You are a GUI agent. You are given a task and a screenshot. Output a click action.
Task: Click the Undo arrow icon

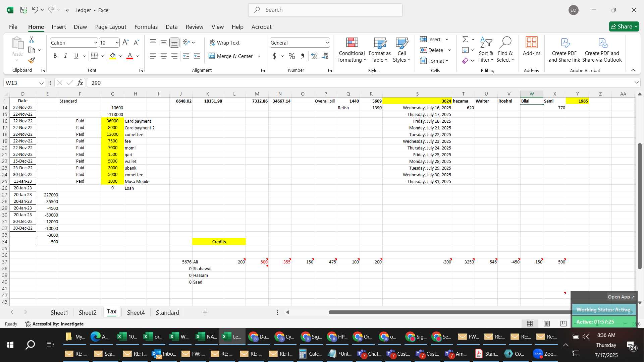(x=35, y=10)
